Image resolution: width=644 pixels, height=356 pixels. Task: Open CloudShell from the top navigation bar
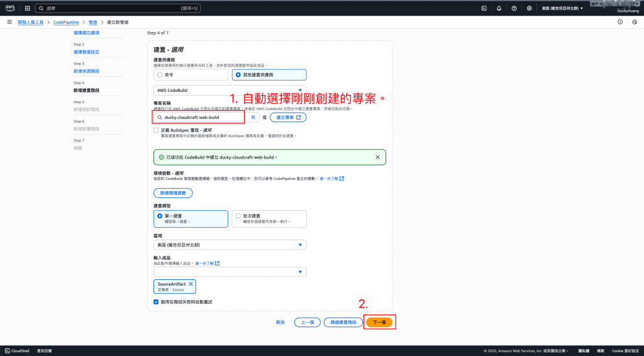484,8
